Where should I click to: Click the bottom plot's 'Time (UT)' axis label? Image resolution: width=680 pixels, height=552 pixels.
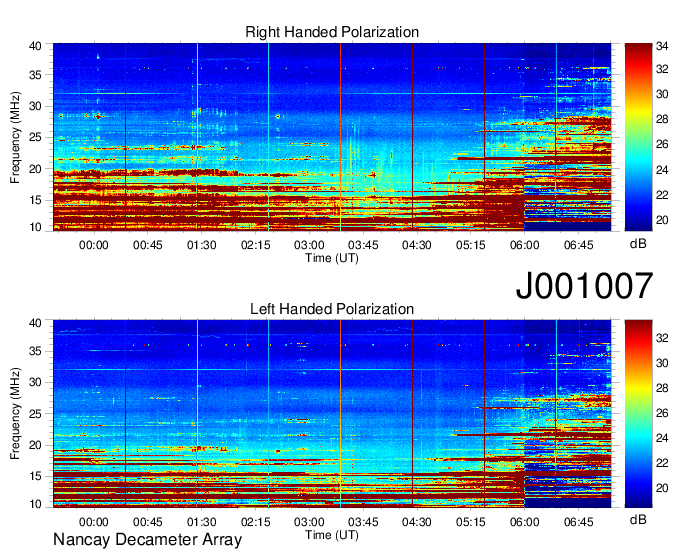pyautogui.click(x=332, y=535)
